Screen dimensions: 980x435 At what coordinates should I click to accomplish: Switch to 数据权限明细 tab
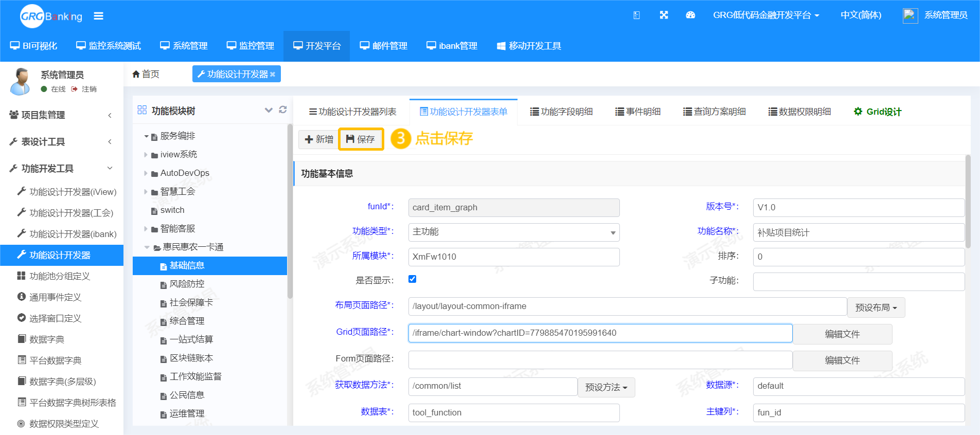799,112
